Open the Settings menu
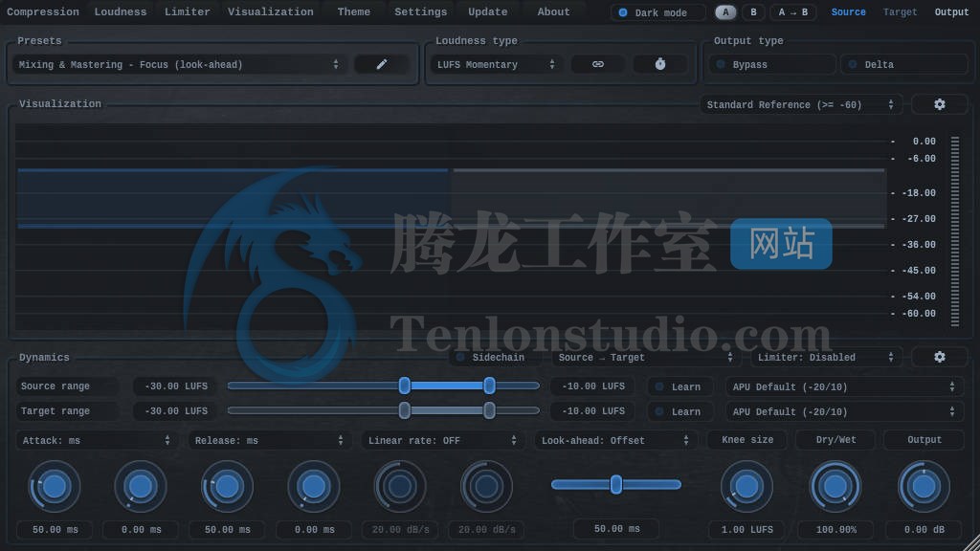The height and width of the screenshot is (551, 980). (421, 11)
